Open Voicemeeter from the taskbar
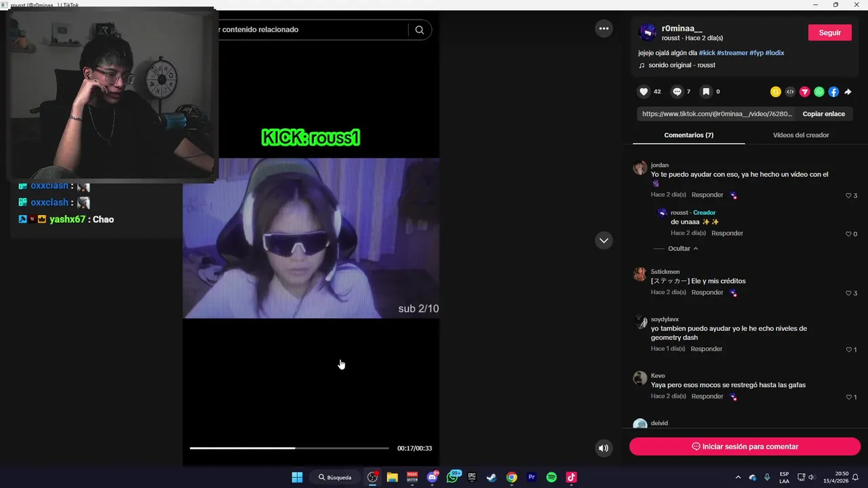This screenshot has width=868, height=488. tap(412, 477)
